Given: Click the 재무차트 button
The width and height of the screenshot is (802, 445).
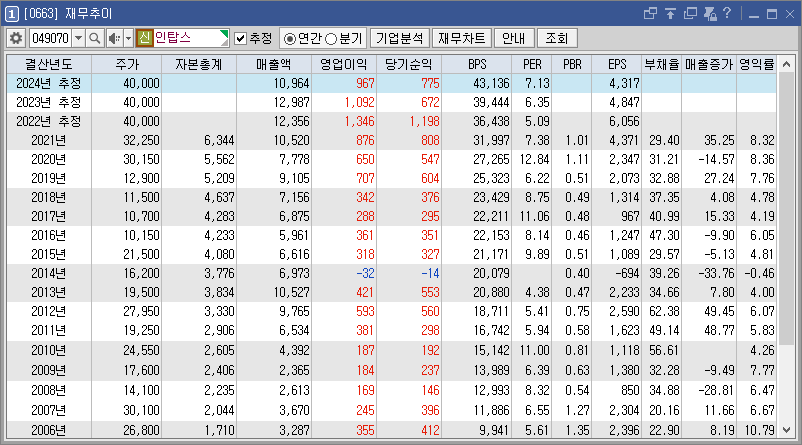Looking at the screenshot, I should tap(462, 38).
